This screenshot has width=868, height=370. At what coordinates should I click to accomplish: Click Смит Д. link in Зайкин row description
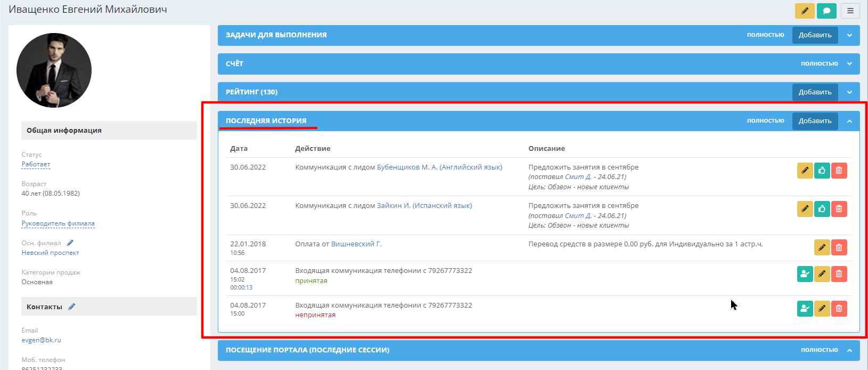[x=578, y=216]
